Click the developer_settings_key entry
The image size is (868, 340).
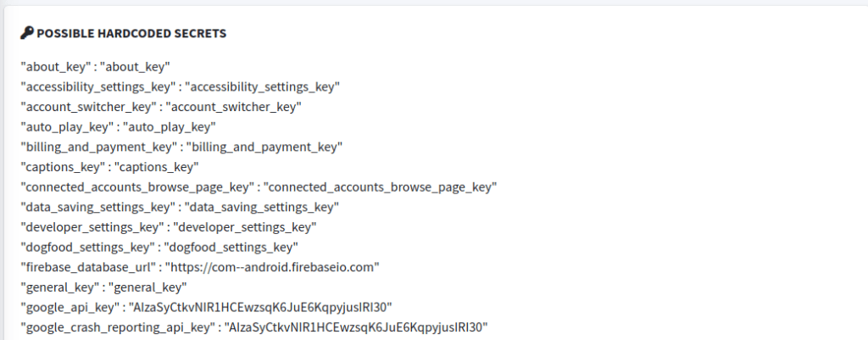tap(169, 227)
